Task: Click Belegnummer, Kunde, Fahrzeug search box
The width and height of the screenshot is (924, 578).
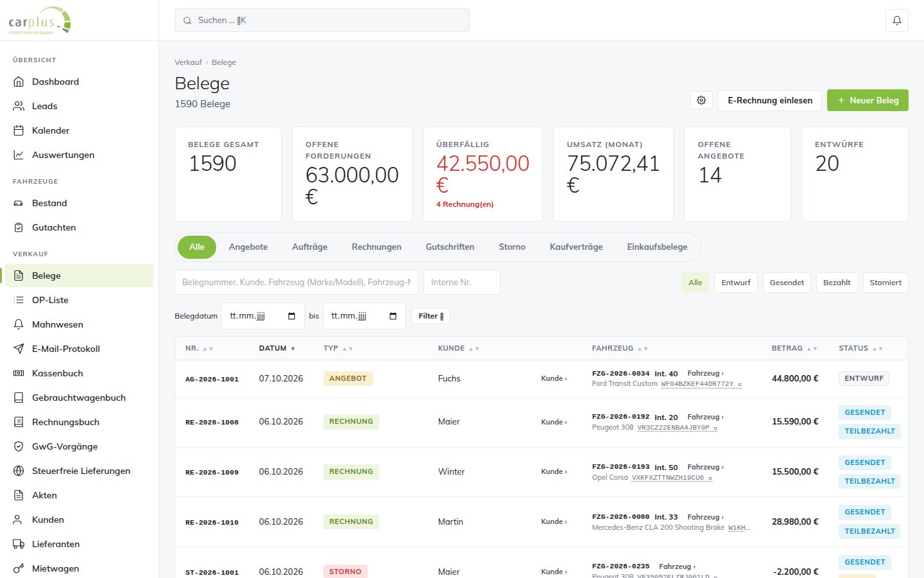Action: [x=296, y=283]
